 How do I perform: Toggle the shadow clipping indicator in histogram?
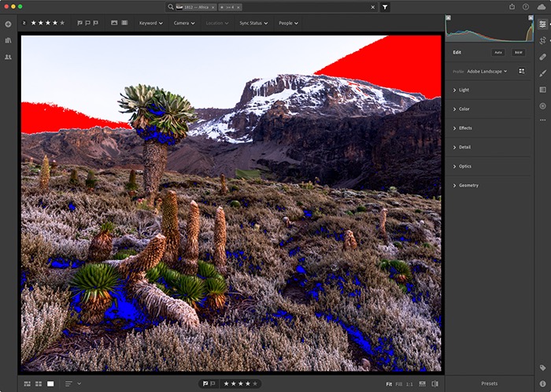[x=449, y=18]
